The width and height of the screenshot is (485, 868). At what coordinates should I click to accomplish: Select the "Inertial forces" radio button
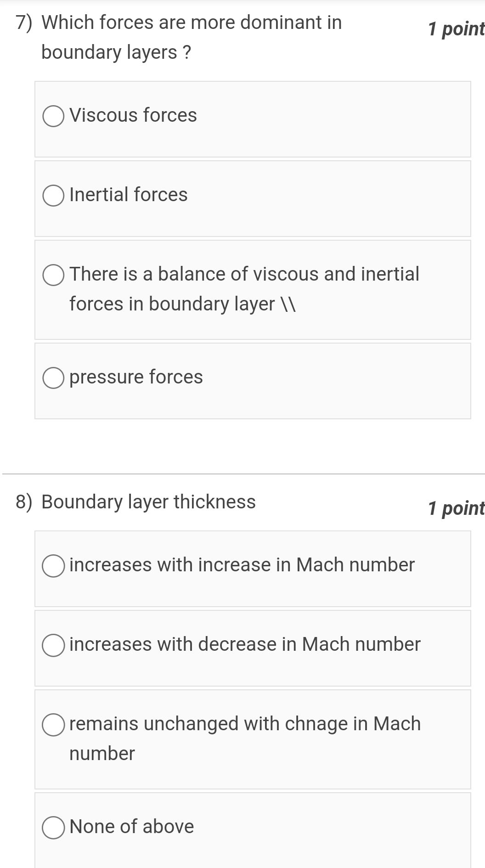coord(53,195)
